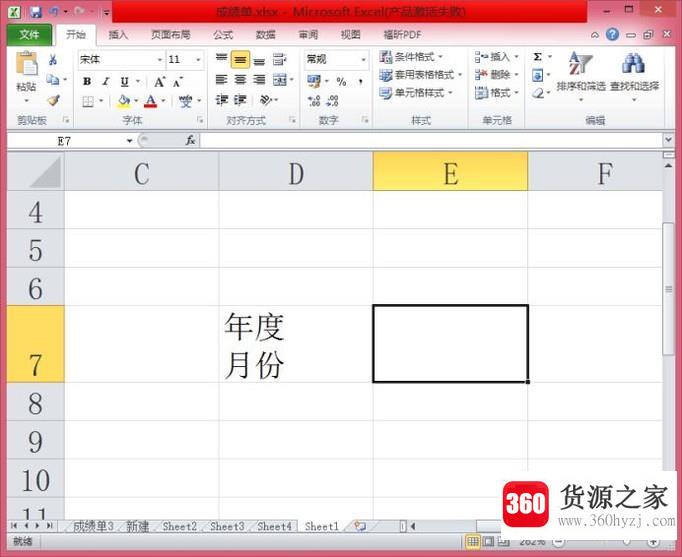Click the Fill down icon
Image resolution: width=682 pixels, height=557 pixels.
pos(538,76)
